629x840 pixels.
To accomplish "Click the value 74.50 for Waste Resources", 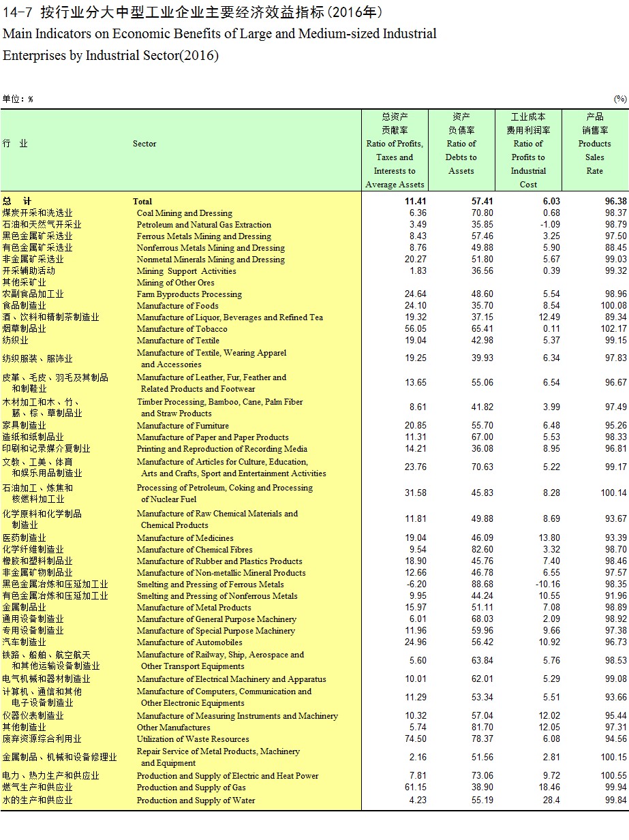I will [x=415, y=739].
